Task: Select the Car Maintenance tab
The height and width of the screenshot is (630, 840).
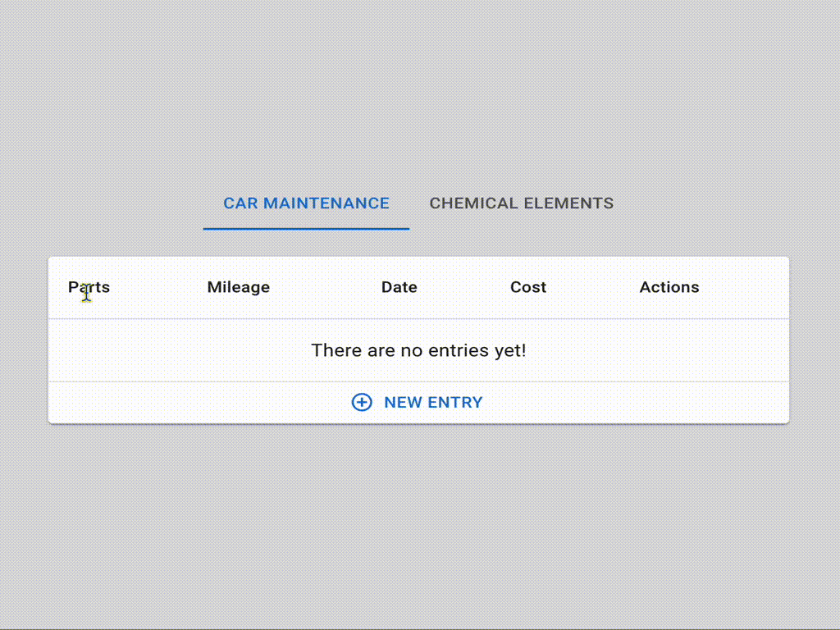Action: click(x=307, y=203)
